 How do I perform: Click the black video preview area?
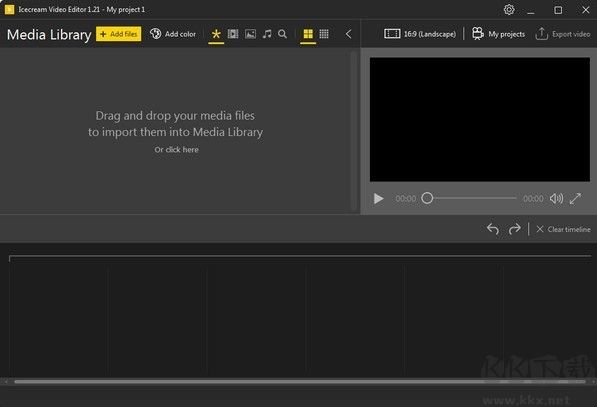click(x=480, y=120)
